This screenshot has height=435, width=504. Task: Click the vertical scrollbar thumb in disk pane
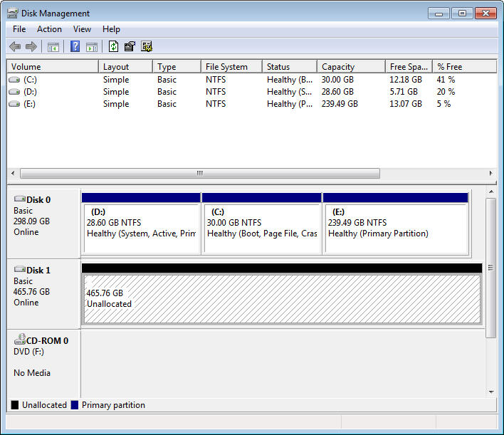click(490, 268)
